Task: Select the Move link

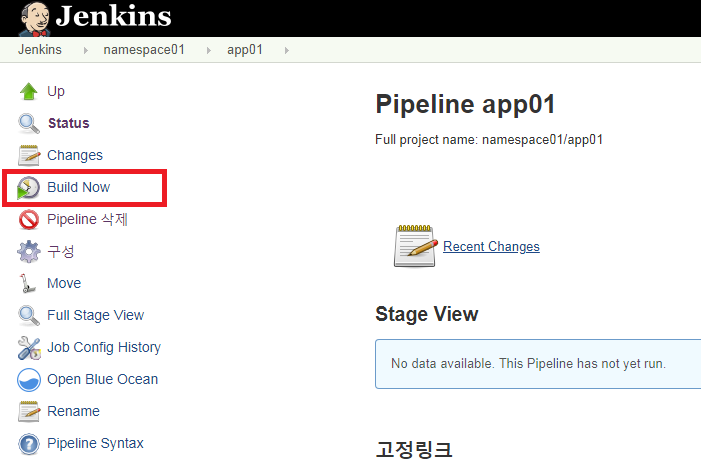Action: click(x=64, y=283)
